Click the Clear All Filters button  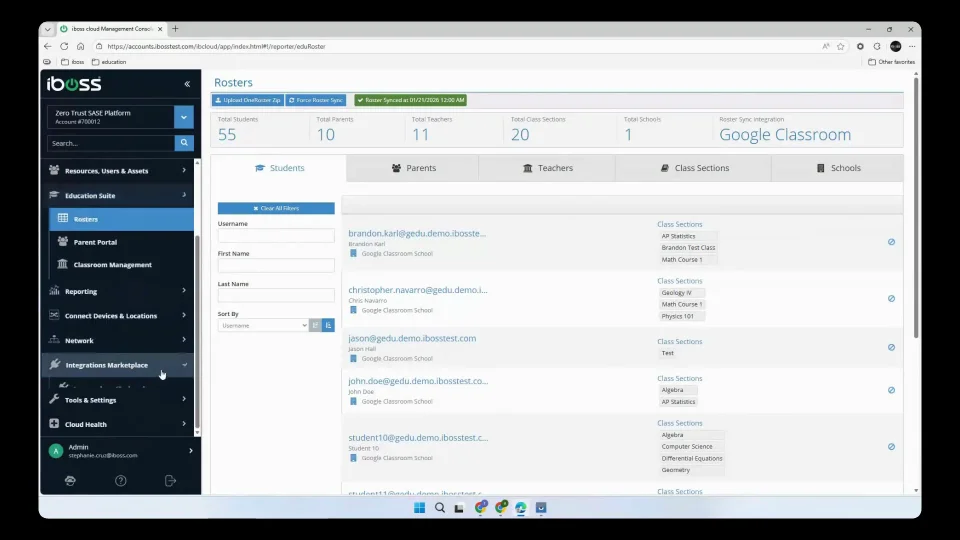(x=276, y=208)
